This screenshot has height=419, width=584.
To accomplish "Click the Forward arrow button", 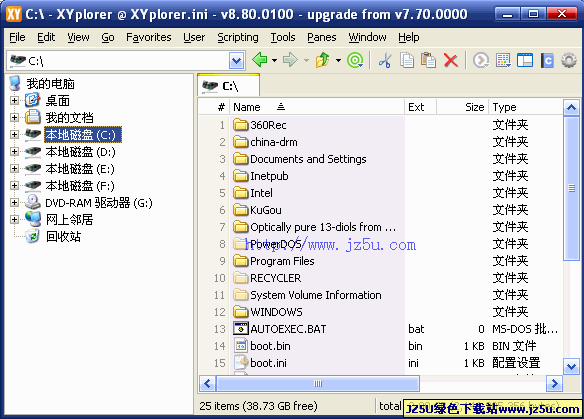I will (291, 60).
